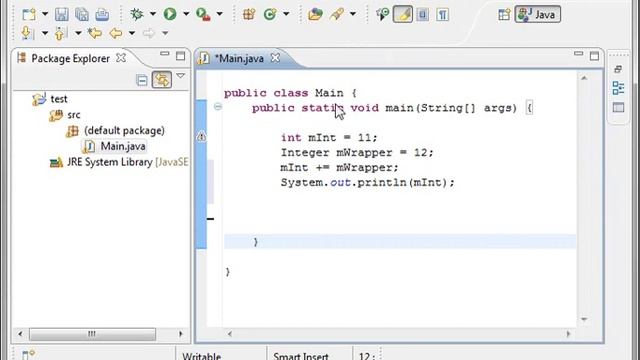Screen dimensions: 640x360
Task: Open the New Java Class dropdown arrow
Action: (x=286, y=14)
